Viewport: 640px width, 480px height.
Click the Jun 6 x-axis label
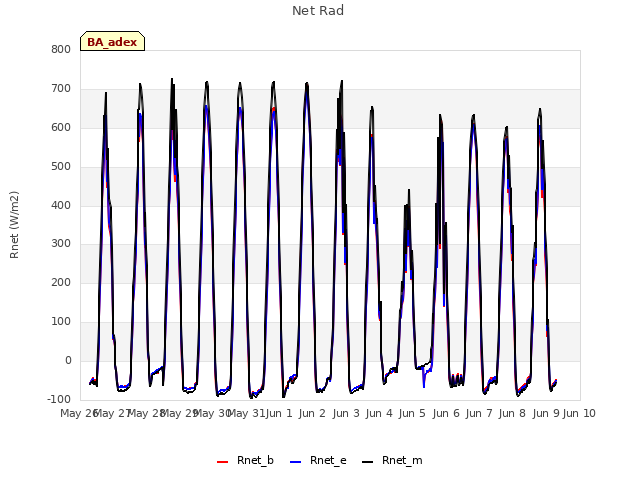pos(446,413)
